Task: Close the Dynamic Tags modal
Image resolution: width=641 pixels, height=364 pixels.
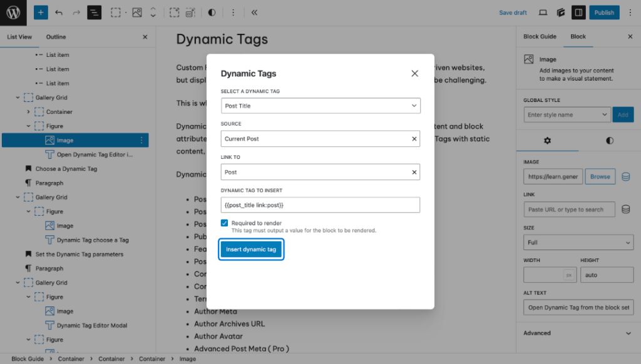Action: click(x=414, y=74)
